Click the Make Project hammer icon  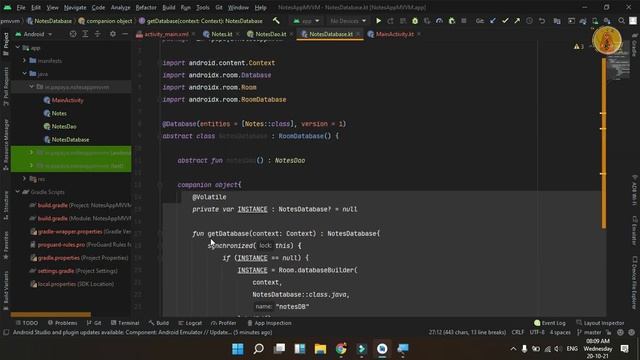click(x=276, y=21)
